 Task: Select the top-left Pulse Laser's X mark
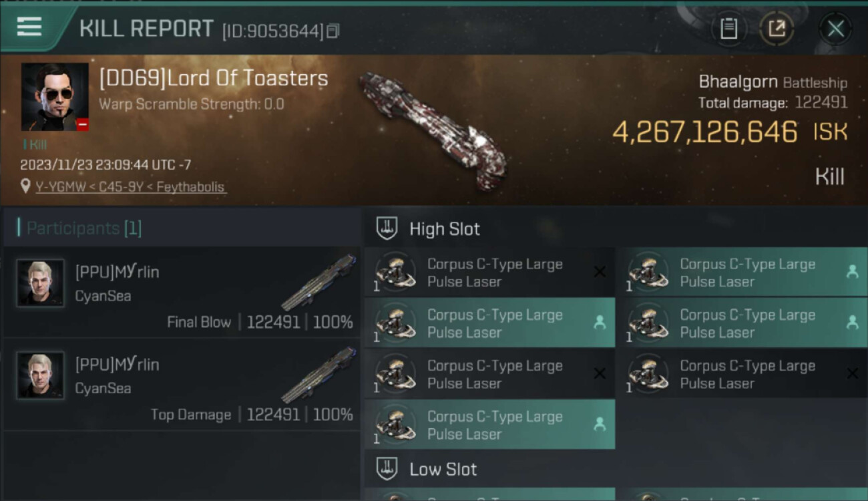(600, 272)
